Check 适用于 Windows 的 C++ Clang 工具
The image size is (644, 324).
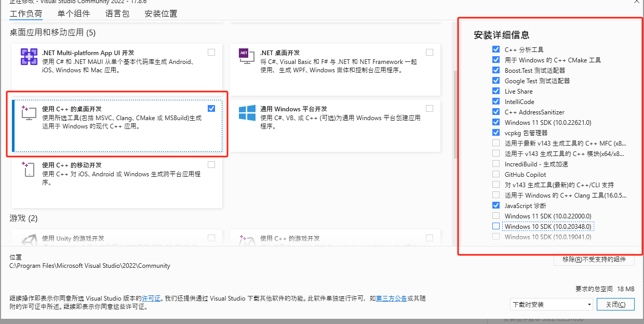495,195
